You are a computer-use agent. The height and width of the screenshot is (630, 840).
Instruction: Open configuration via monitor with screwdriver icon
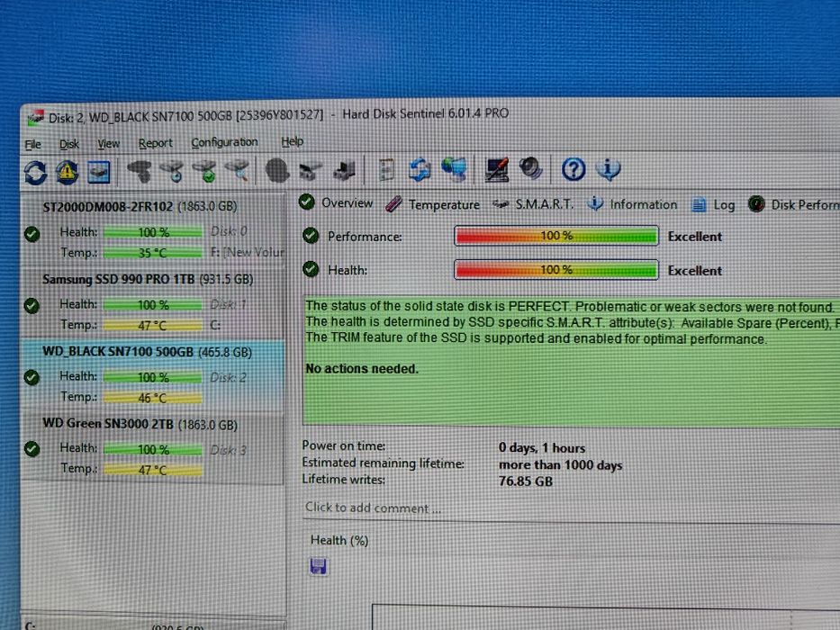point(497,169)
